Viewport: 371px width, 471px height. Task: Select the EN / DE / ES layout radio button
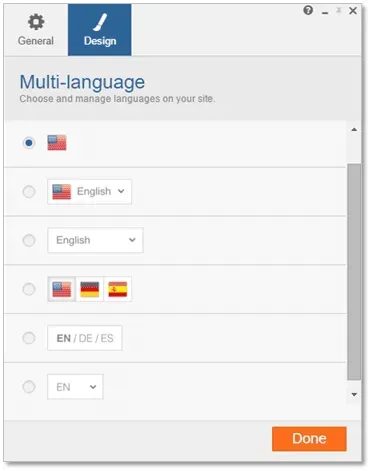click(29, 338)
